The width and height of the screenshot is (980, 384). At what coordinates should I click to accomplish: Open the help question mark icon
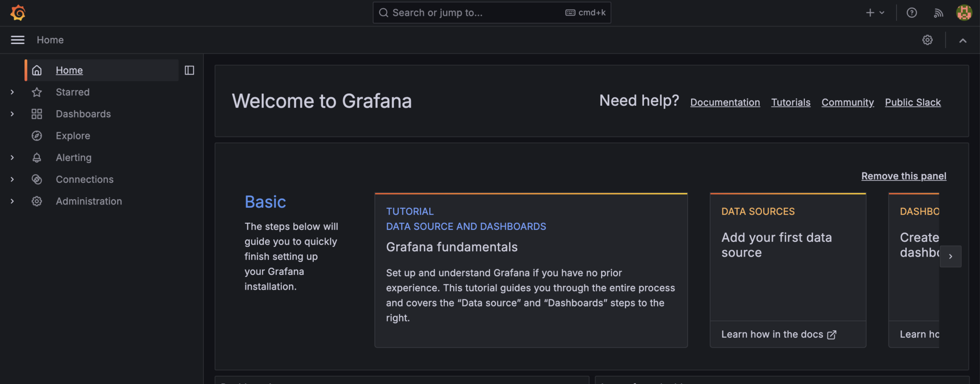[912, 13]
